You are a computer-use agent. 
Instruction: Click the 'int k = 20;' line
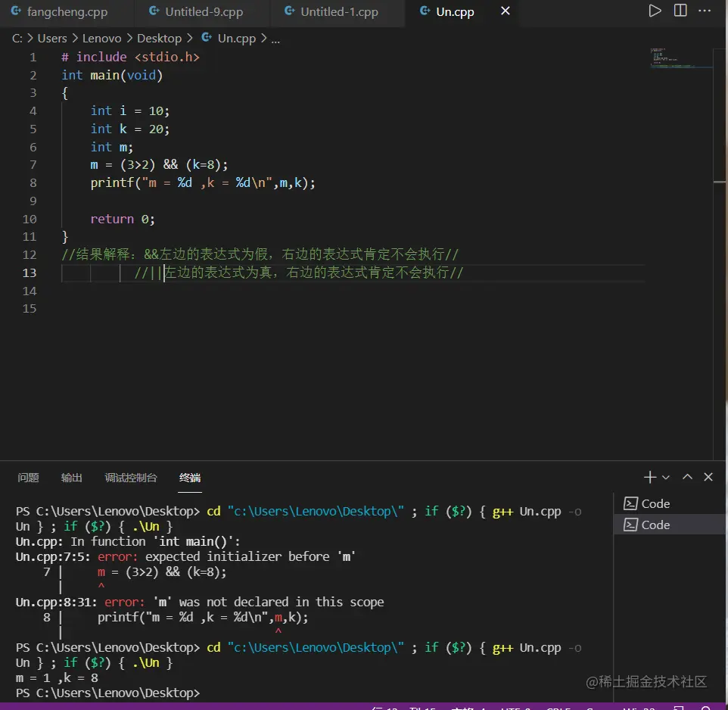[x=130, y=129]
